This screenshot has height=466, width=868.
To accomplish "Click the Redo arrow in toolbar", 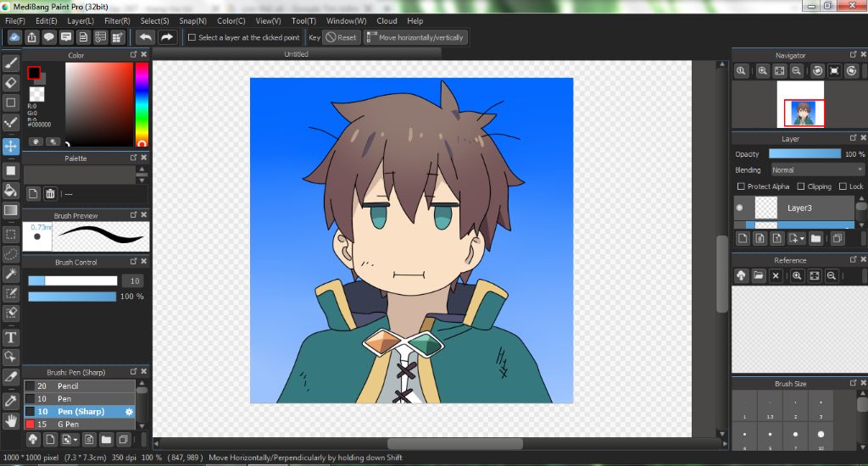I will point(167,37).
